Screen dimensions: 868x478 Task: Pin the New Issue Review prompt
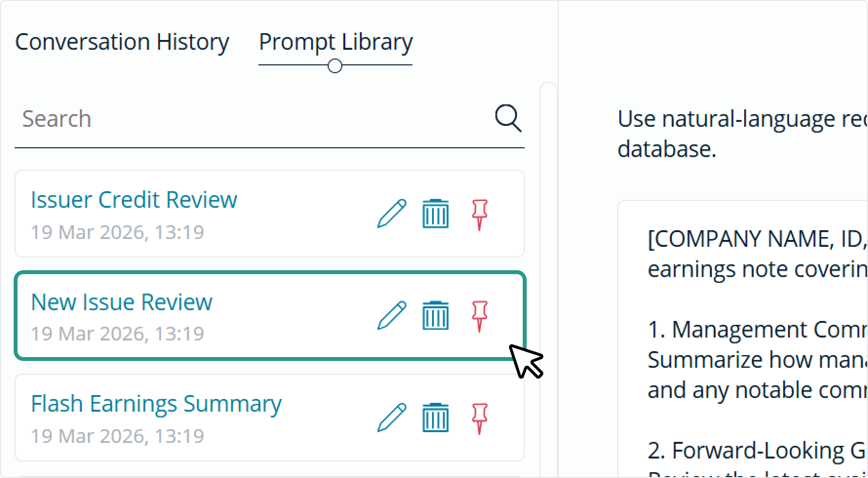[479, 316]
